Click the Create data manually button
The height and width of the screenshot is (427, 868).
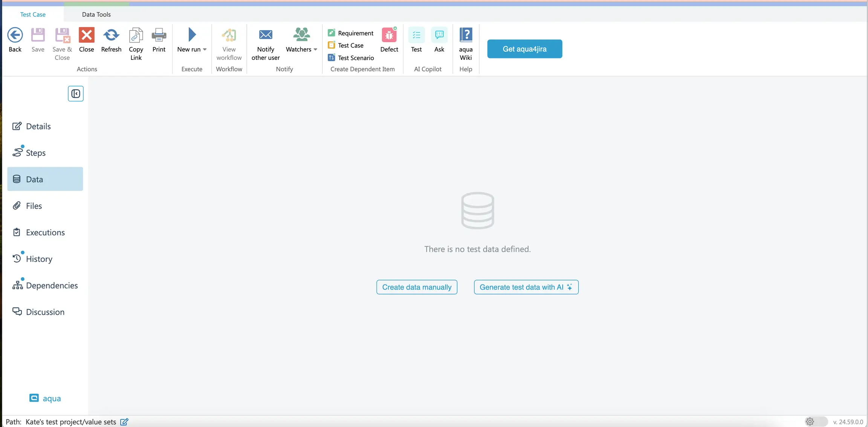tap(416, 287)
